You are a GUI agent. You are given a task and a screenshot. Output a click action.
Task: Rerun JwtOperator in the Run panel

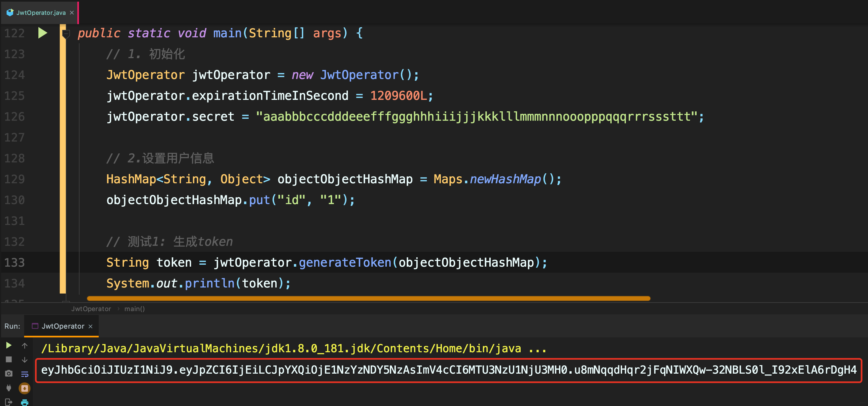tap(9, 345)
